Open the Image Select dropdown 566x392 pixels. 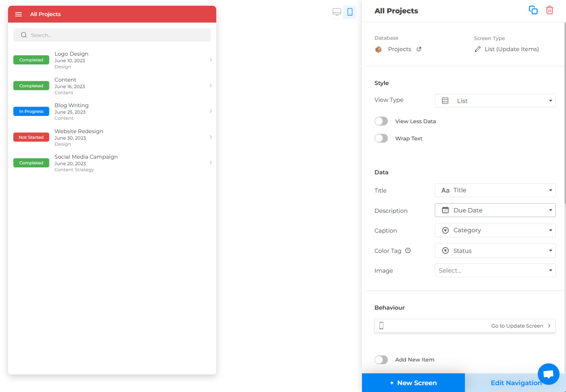495,271
